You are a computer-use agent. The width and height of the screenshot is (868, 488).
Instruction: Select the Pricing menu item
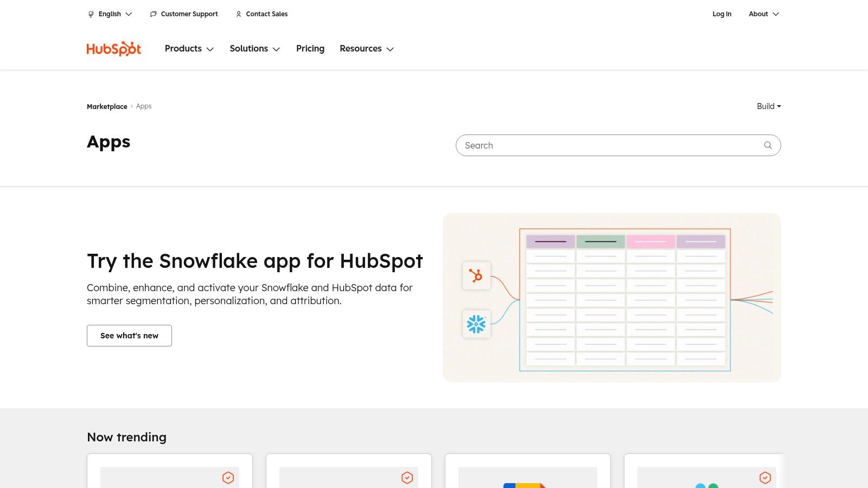310,49
